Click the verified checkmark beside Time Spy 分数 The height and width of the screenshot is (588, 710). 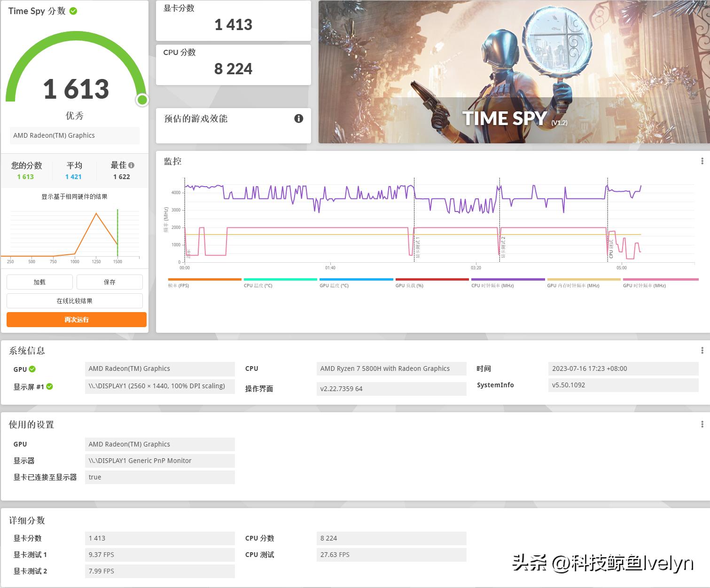[73, 11]
